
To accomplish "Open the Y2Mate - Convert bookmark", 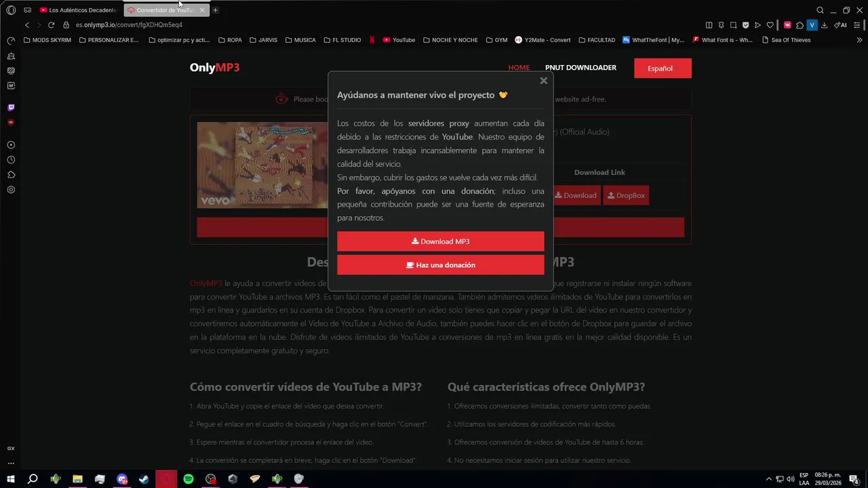I will point(542,40).
